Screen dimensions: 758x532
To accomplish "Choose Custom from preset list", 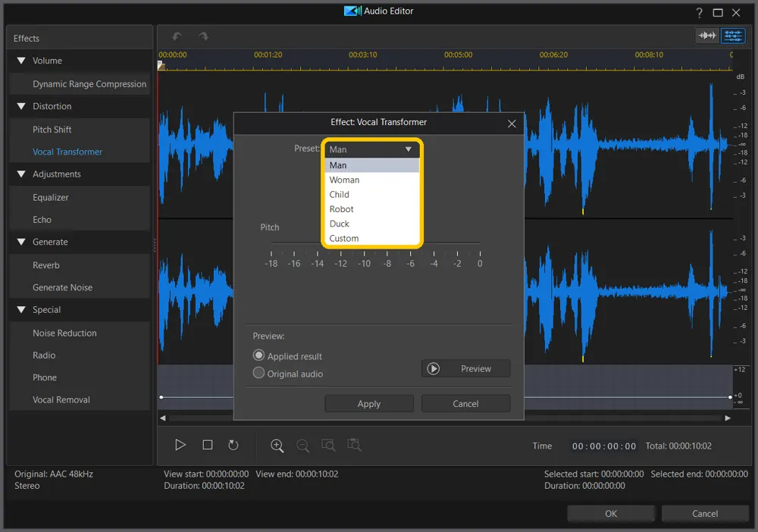I will (371, 238).
